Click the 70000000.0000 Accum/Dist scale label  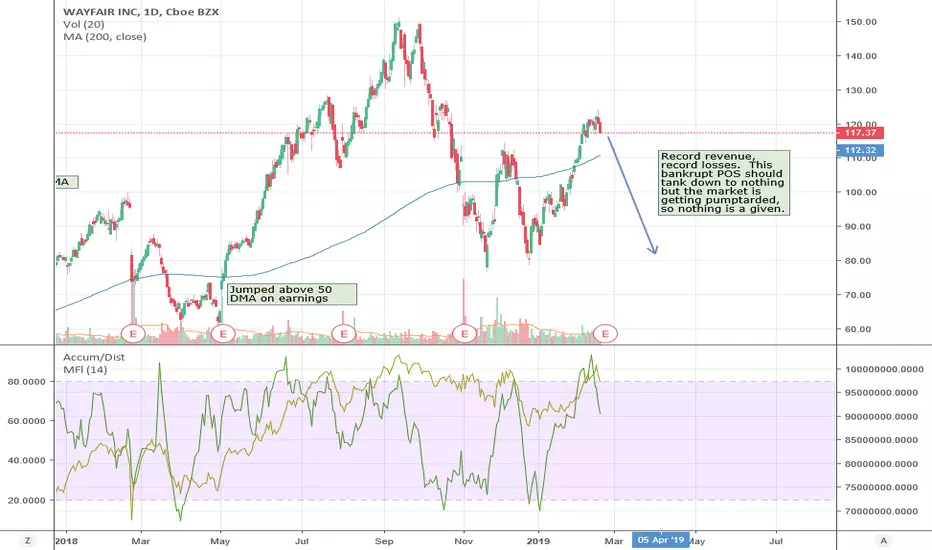(x=881, y=511)
